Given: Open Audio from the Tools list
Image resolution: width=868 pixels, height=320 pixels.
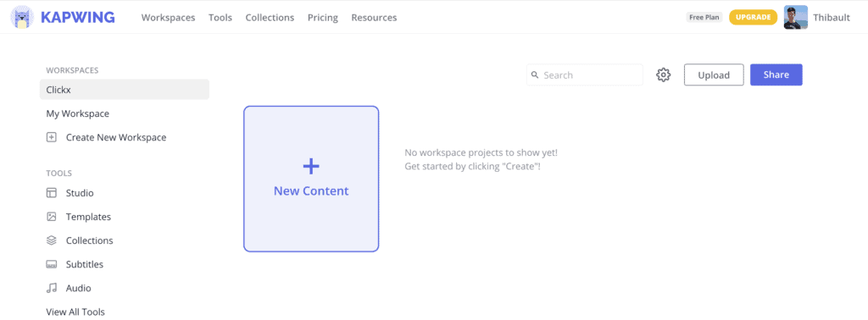Looking at the screenshot, I should 79,288.
